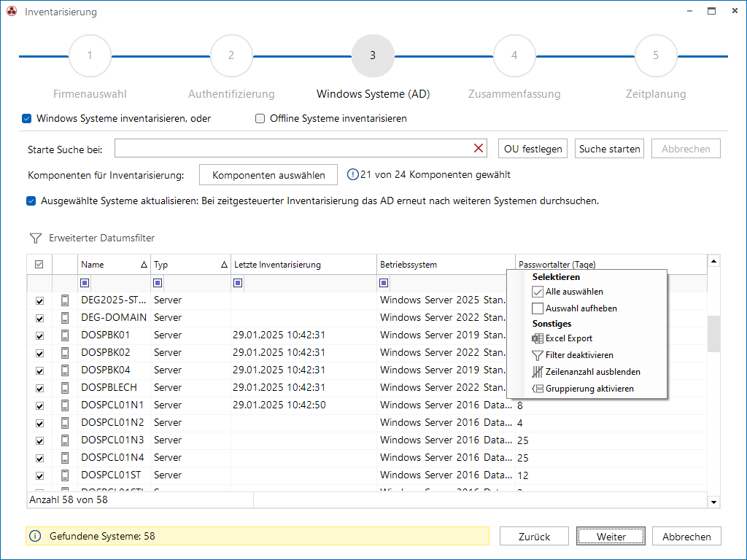The width and height of the screenshot is (747, 560).
Task: Open the Name column filter icon
Action: (x=85, y=283)
